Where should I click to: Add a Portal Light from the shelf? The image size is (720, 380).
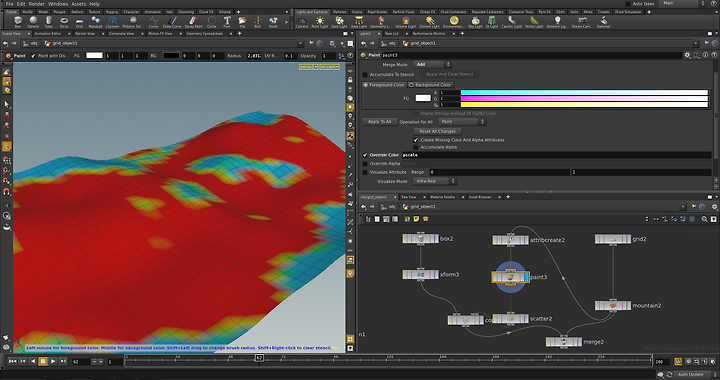pos(534,22)
